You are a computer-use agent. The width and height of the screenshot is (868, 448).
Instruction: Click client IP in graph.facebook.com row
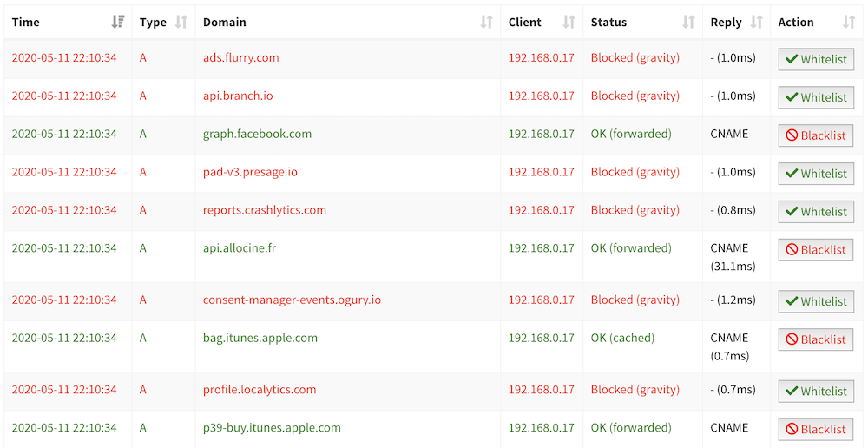542,134
